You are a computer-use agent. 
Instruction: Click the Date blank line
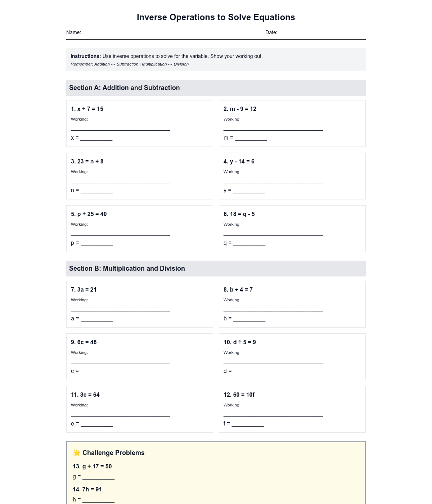click(322, 33)
